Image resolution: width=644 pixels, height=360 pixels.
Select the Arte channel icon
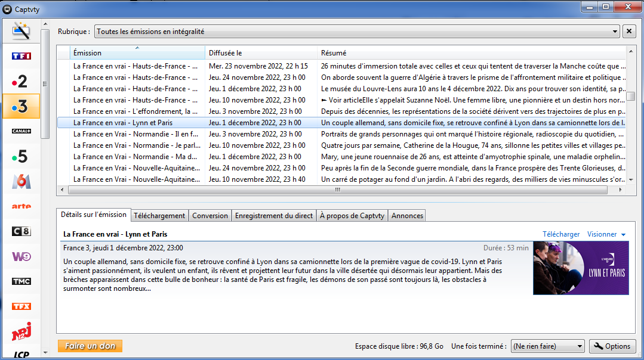[21, 206]
